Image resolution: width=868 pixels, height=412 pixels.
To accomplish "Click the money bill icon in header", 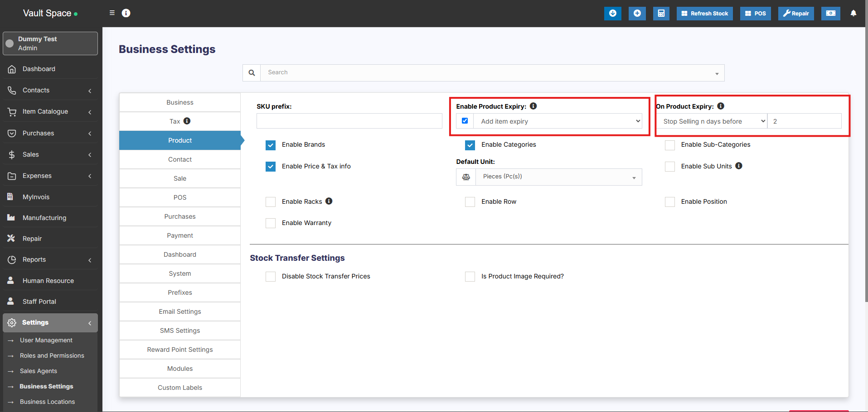I will 830,14.
